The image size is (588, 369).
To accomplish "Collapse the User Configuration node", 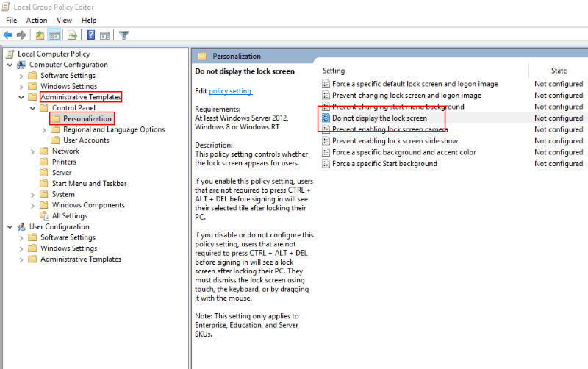I will tap(10, 227).
